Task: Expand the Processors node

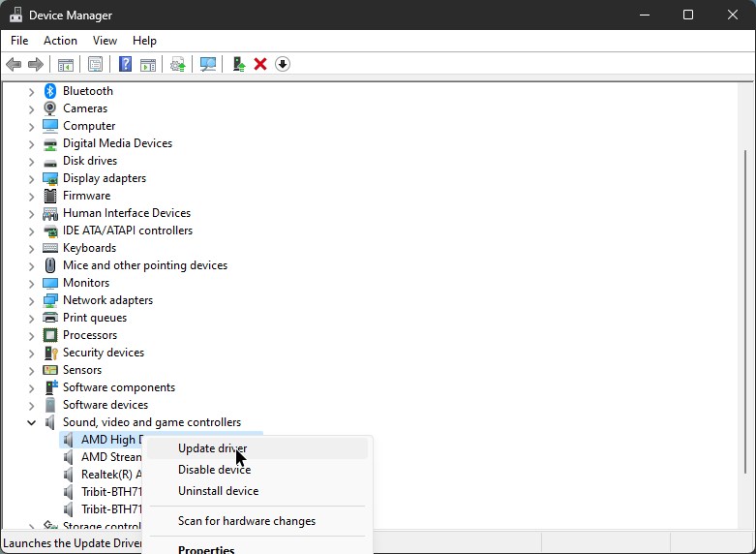Action: pos(31,335)
